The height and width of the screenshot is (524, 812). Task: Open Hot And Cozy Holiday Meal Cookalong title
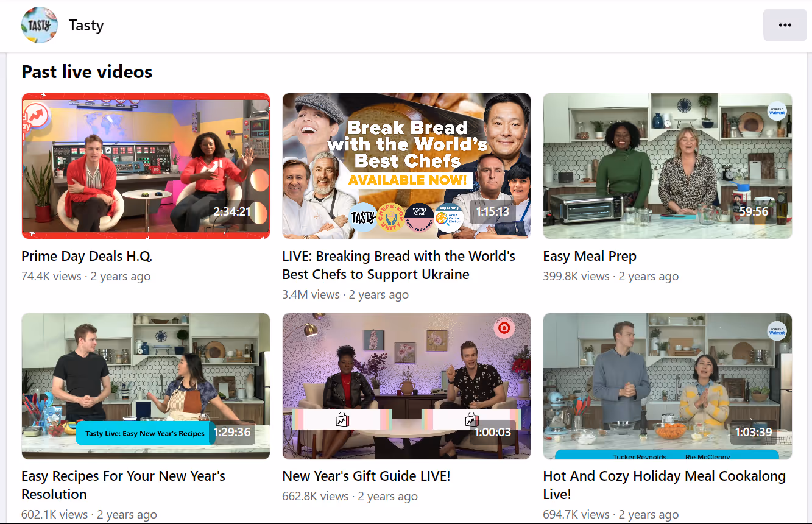665,485
